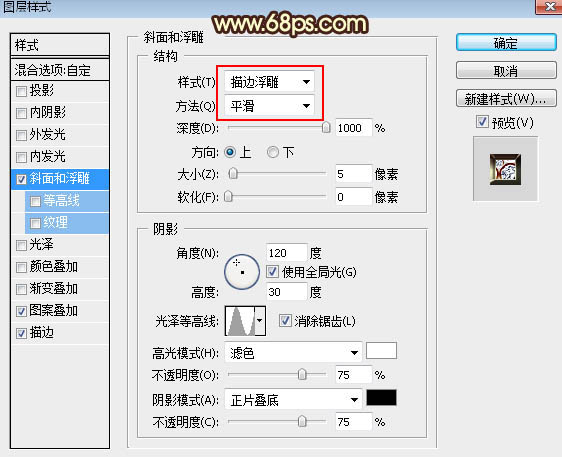Open the 样式 styles section

(60, 45)
